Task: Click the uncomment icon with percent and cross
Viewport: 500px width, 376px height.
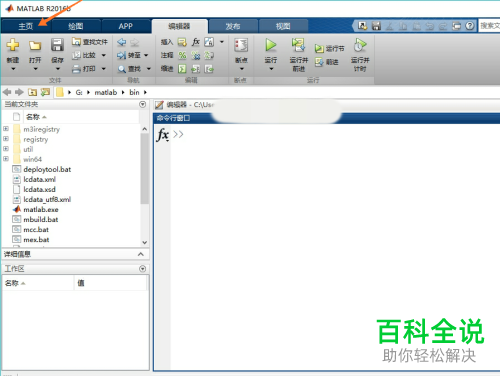Action: (196, 55)
